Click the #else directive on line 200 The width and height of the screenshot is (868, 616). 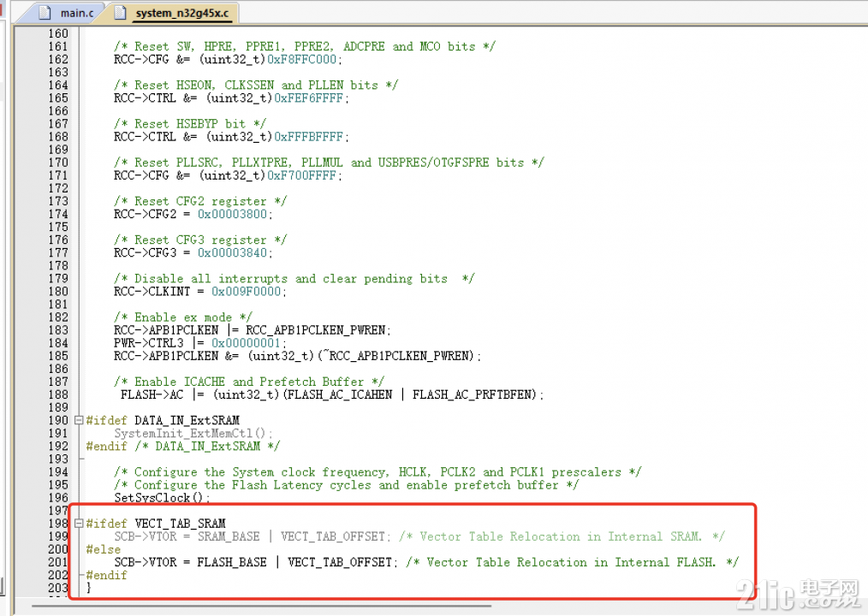(104, 549)
